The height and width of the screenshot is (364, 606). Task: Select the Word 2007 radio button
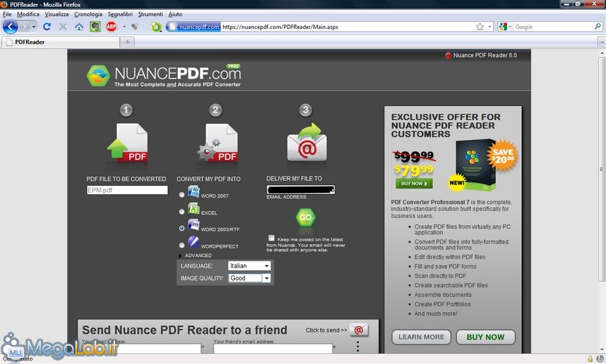[182, 195]
